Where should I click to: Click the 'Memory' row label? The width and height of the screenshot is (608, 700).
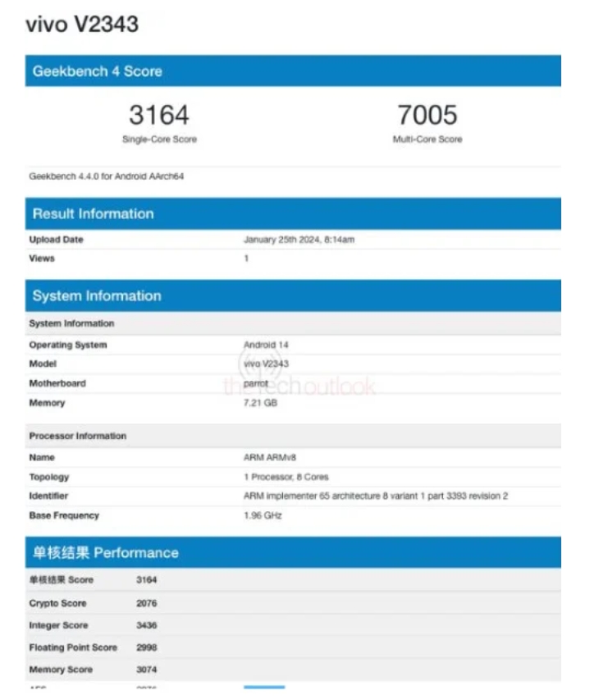pyautogui.click(x=47, y=403)
